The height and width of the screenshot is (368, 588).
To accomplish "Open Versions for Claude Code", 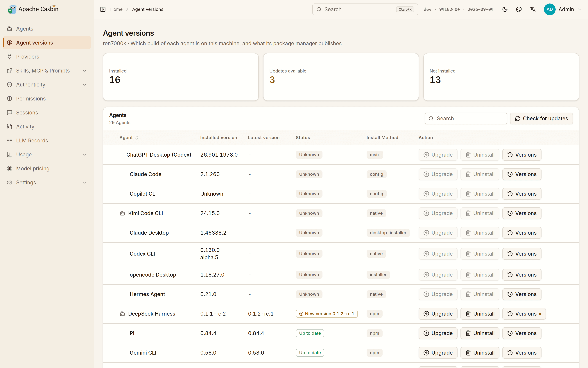I will click(x=522, y=174).
